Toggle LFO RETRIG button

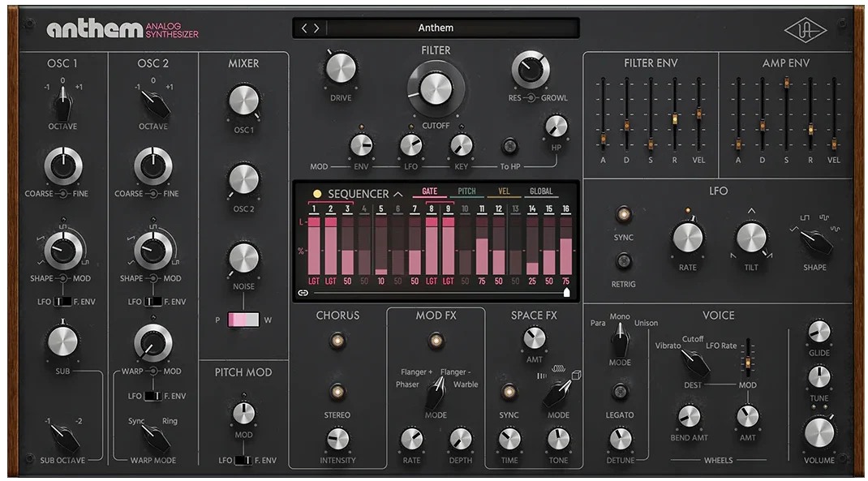point(623,260)
